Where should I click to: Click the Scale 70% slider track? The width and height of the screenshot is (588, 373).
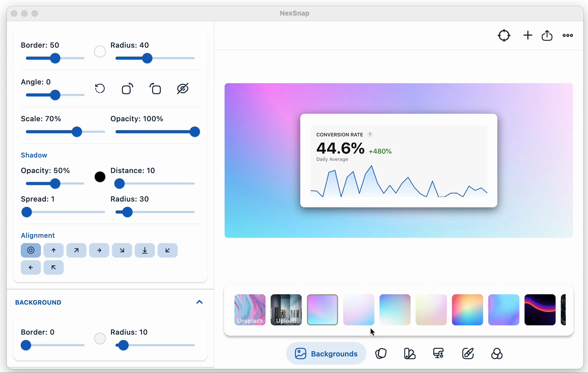point(65,132)
